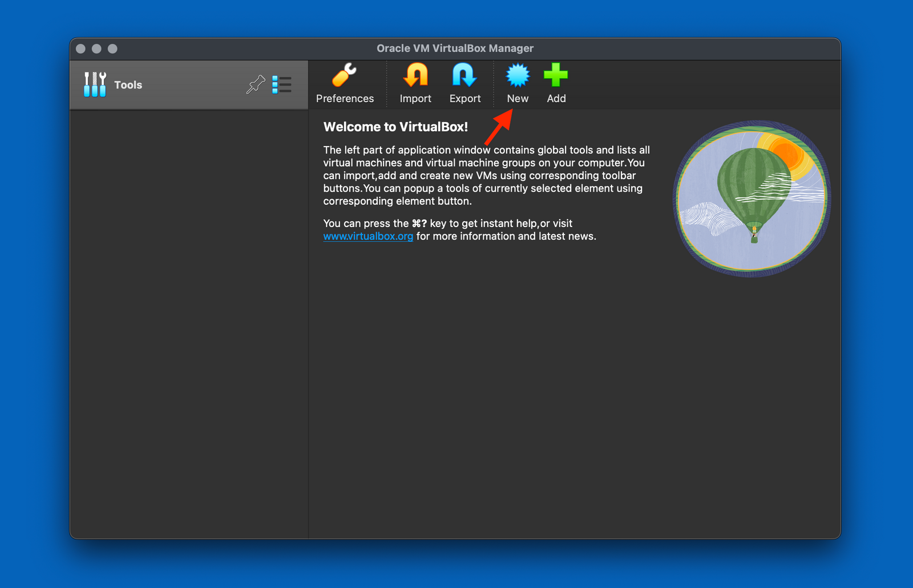Click the Welcome to VirtualBox heading
Screen dimensions: 913x588
click(x=395, y=127)
